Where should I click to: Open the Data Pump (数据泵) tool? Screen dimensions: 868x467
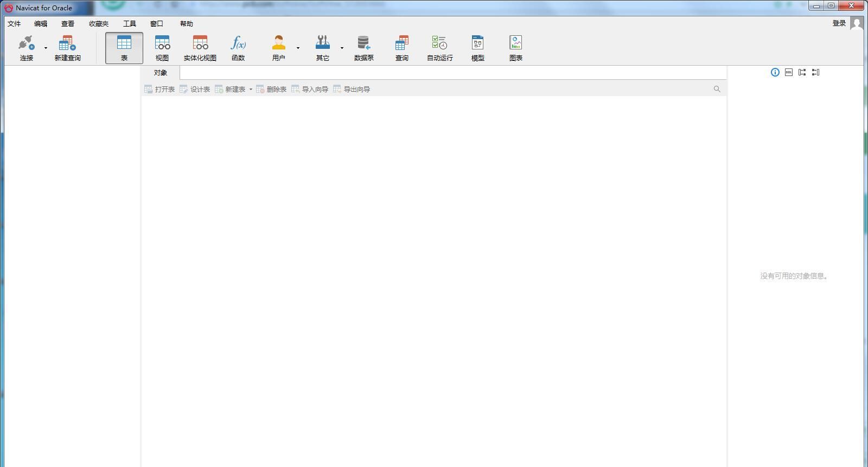coord(364,48)
